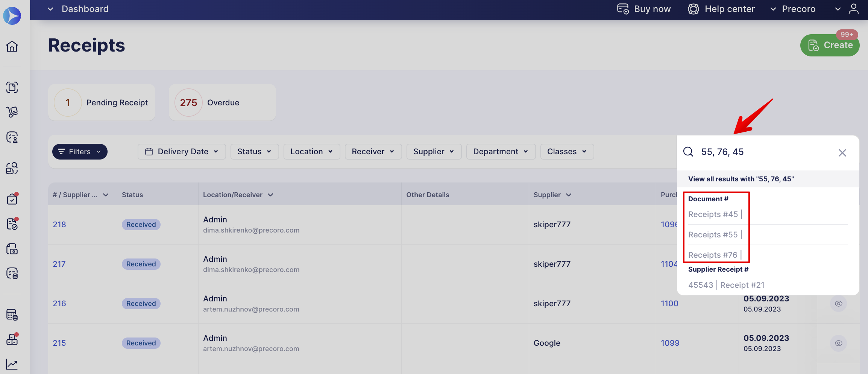This screenshot has height=374, width=868.
Task: Open the calculator icon in sidebar
Action: pyautogui.click(x=12, y=315)
